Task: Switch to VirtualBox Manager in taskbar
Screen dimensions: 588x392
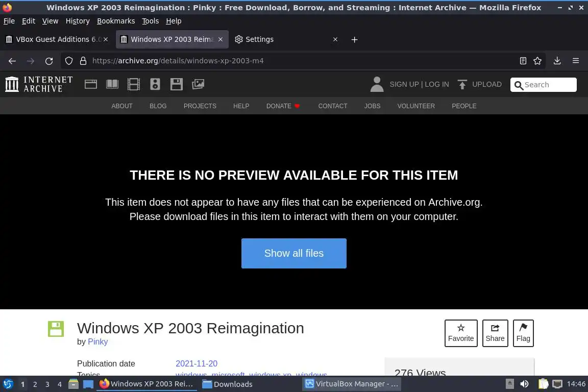Action: [352, 384]
